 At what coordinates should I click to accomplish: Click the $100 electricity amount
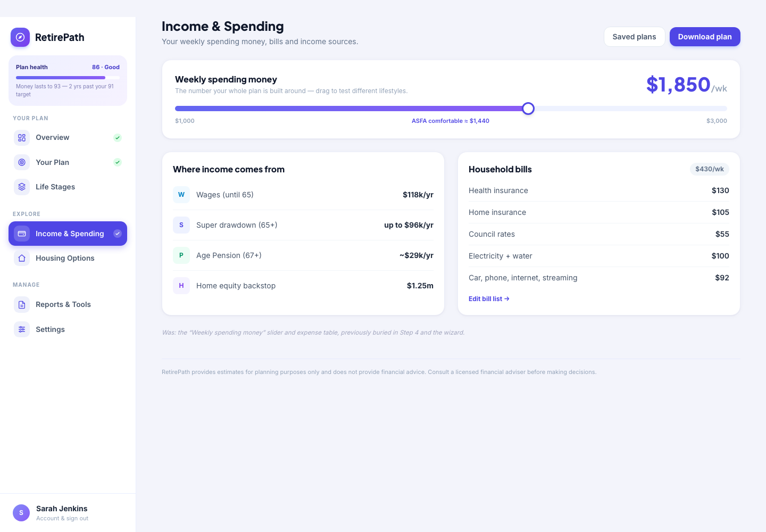[720, 256]
